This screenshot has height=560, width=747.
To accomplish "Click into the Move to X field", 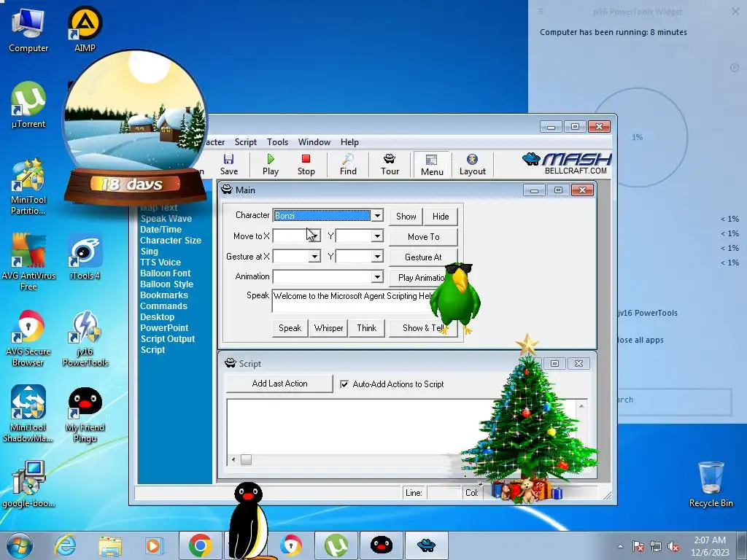I will point(290,236).
